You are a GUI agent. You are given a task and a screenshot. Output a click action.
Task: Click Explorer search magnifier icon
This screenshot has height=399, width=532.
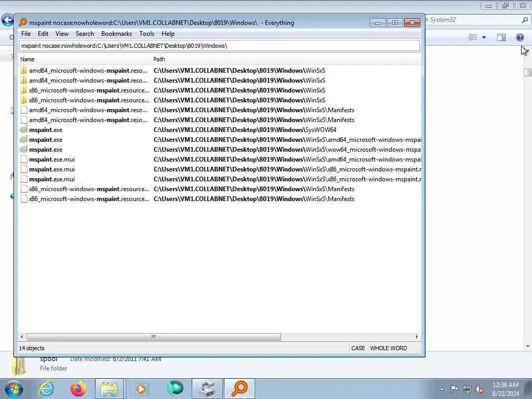click(x=525, y=20)
